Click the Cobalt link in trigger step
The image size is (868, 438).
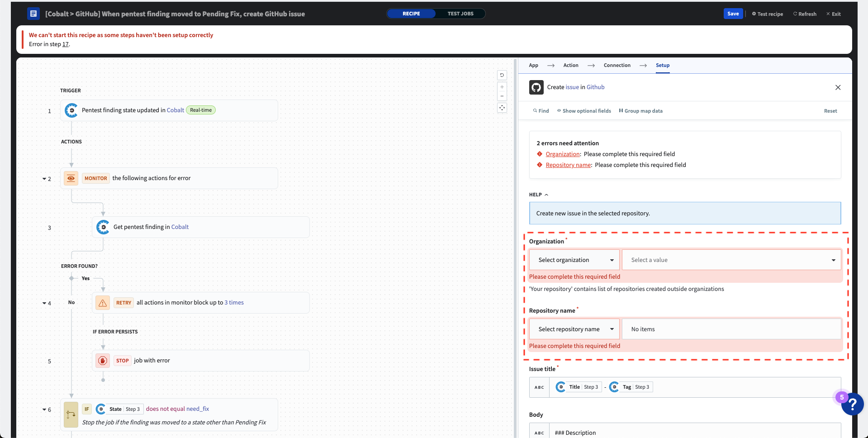tap(175, 110)
